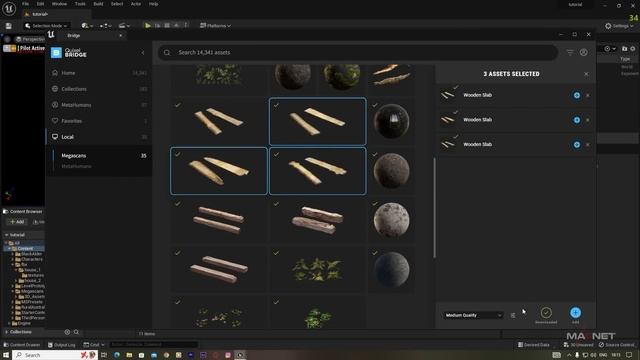640x360 pixels.
Task: Click the search icon in Collections bar
Action: point(76,332)
